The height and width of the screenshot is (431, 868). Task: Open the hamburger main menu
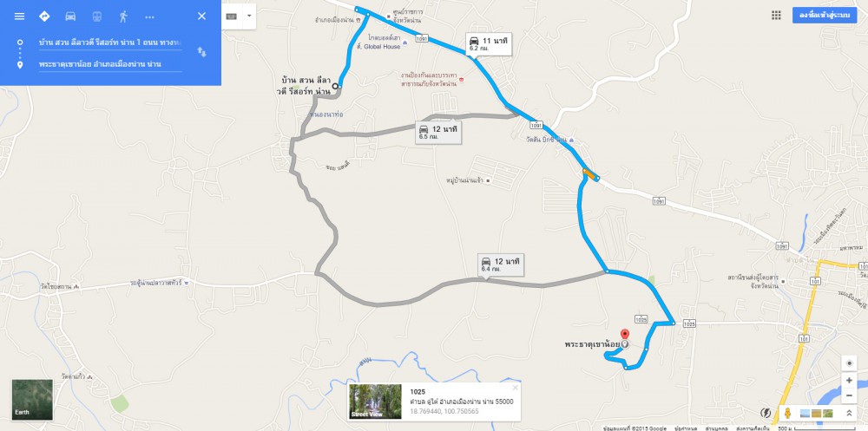[19, 16]
